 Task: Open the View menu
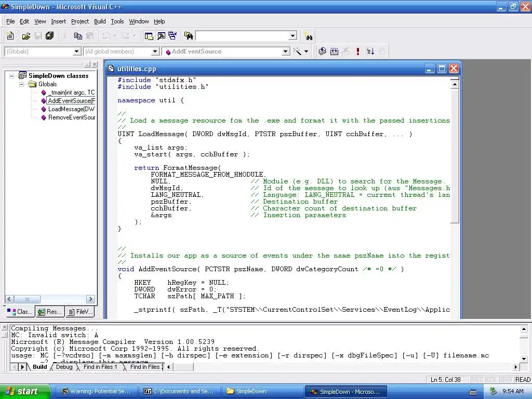pyautogui.click(x=40, y=21)
